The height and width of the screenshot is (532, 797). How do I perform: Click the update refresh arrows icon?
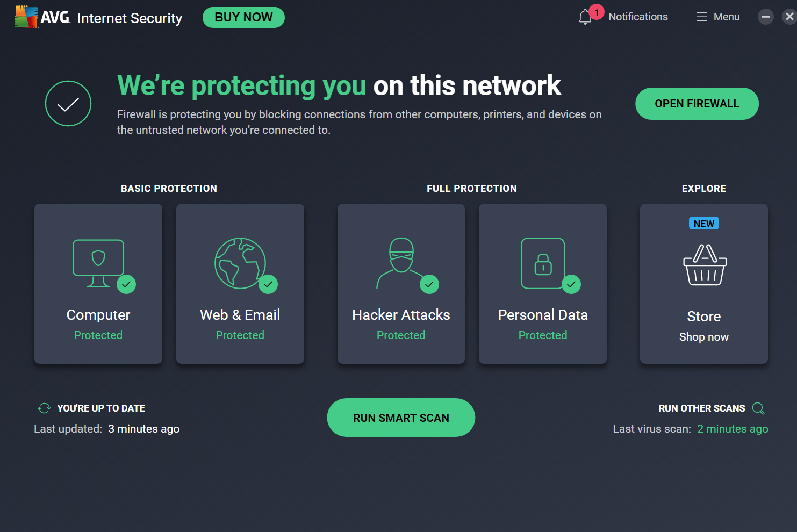coord(44,408)
